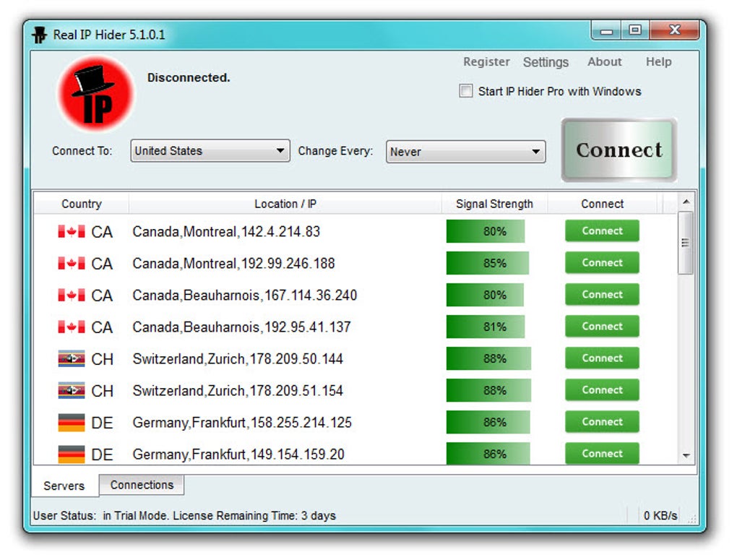Viewport: 737px width, 560px height.
Task: Open the Change Every interval dropdown
Action: pos(465,152)
